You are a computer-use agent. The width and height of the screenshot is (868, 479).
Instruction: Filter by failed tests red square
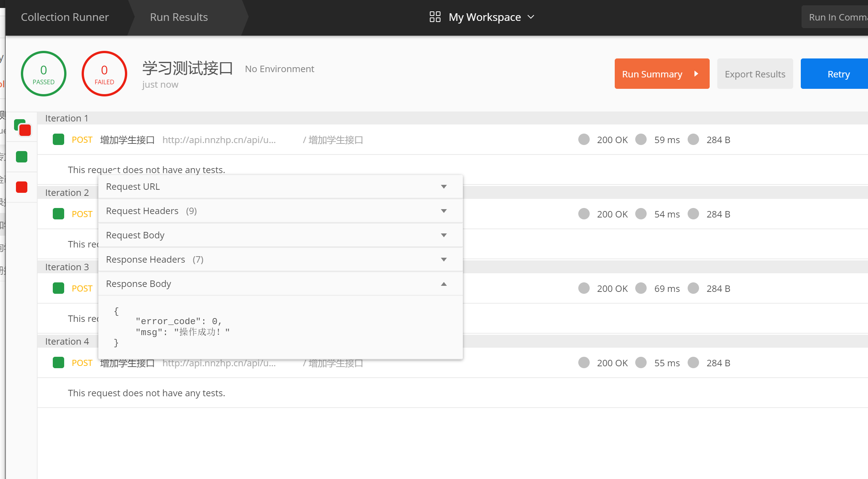click(22, 187)
